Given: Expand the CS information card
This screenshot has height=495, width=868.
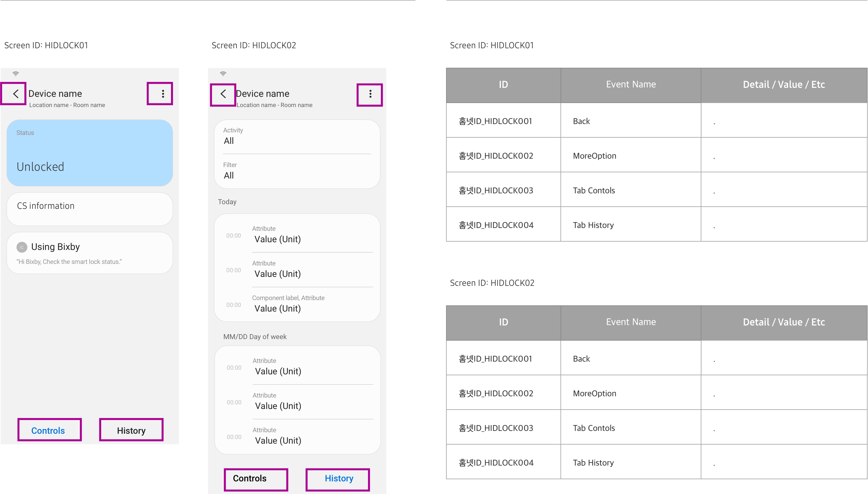Looking at the screenshot, I should point(89,209).
